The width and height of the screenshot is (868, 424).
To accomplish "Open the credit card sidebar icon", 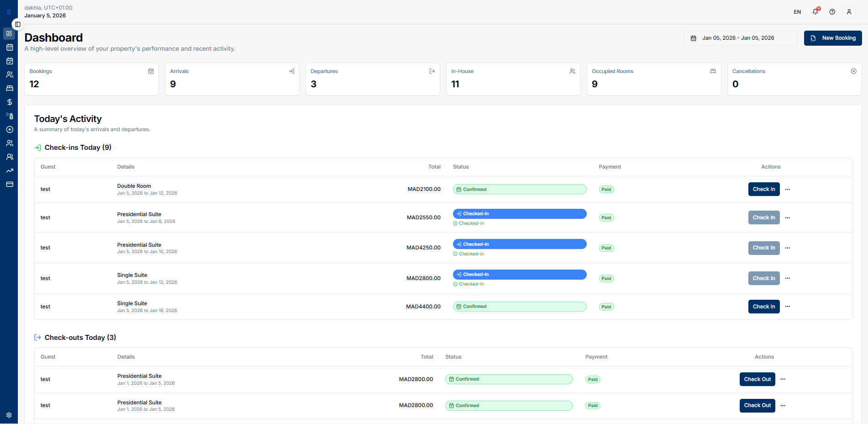I will click(9, 185).
